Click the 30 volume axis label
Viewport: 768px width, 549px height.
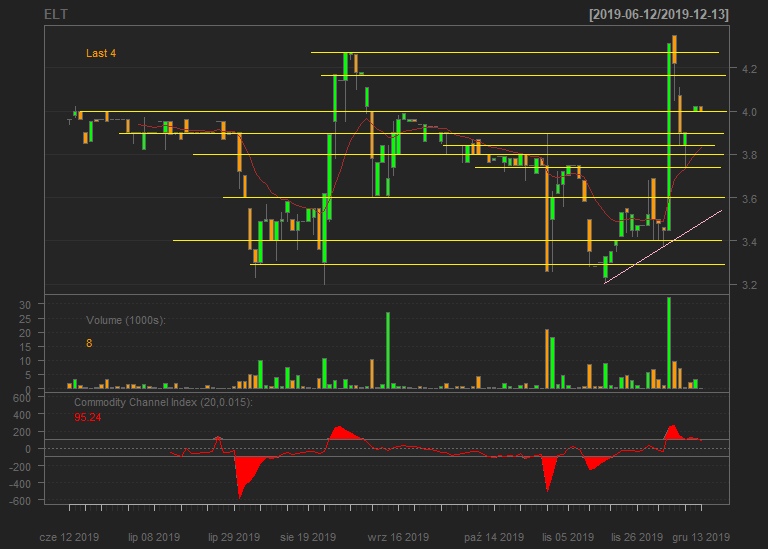click(x=25, y=305)
